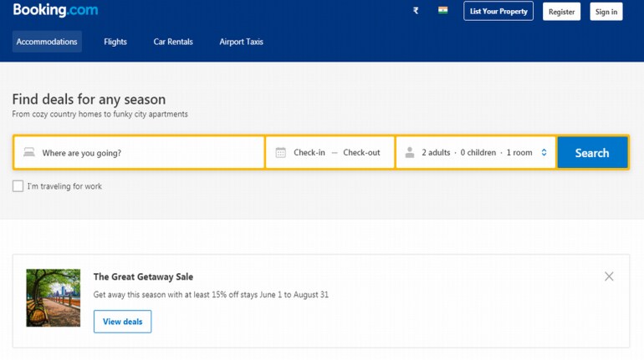Image resolution: width=644 pixels, height=360 pixels.
Task: Dismiss the Great Getaway Sale banner
Action: point(609,276)
